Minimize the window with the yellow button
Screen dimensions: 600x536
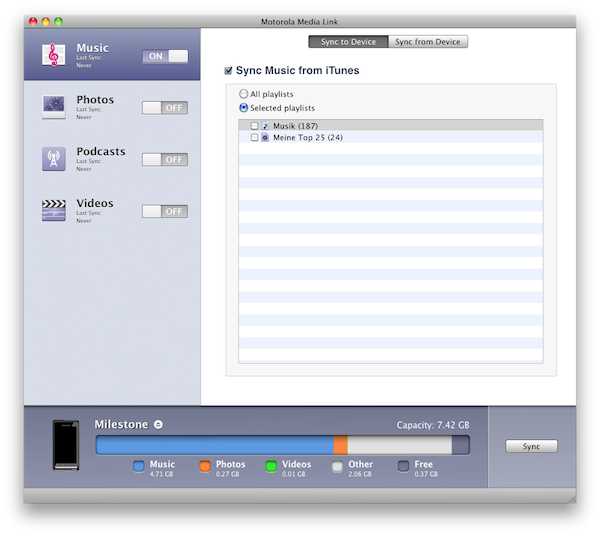tap(46, 22)
